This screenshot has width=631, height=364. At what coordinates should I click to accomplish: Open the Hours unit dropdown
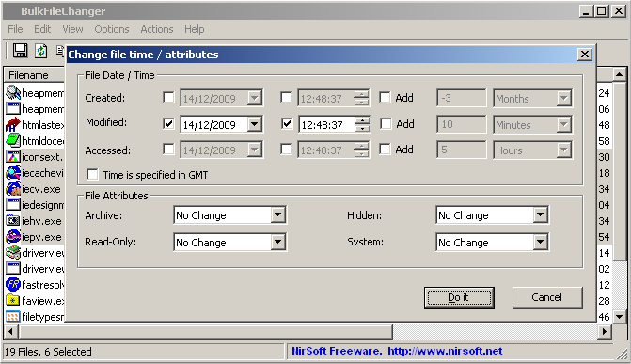(x=564, y=150)
